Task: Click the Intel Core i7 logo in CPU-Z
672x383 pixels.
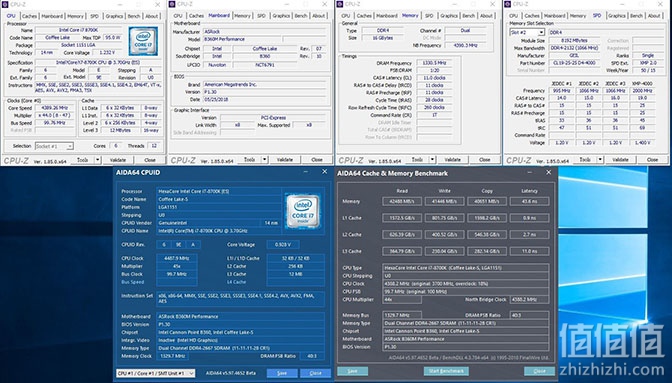Action: (143, 41)
